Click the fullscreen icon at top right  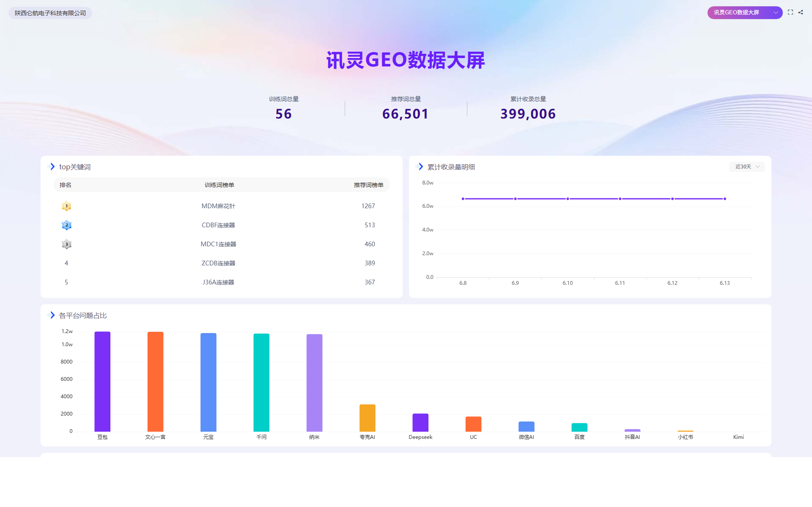(x=790, y=13)
